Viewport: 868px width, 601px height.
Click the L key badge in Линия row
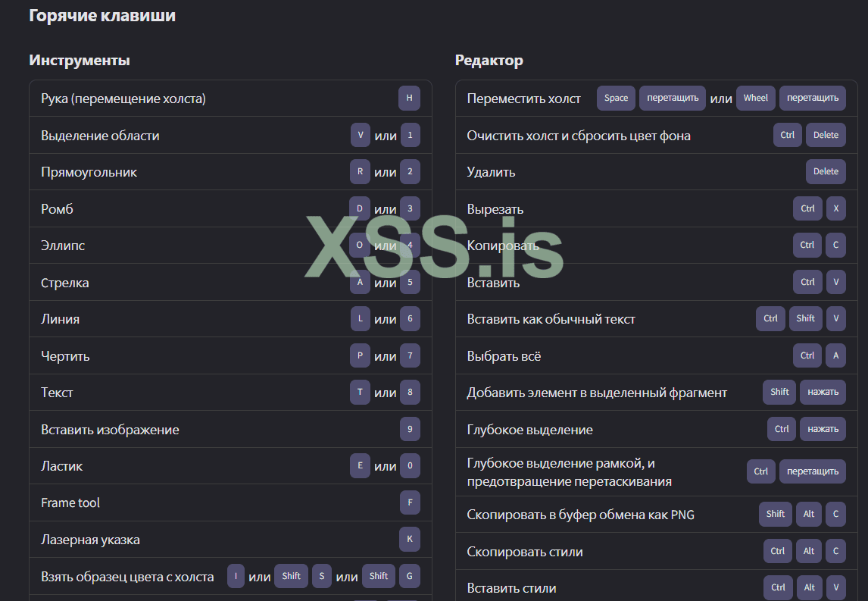tap(361, 319)
